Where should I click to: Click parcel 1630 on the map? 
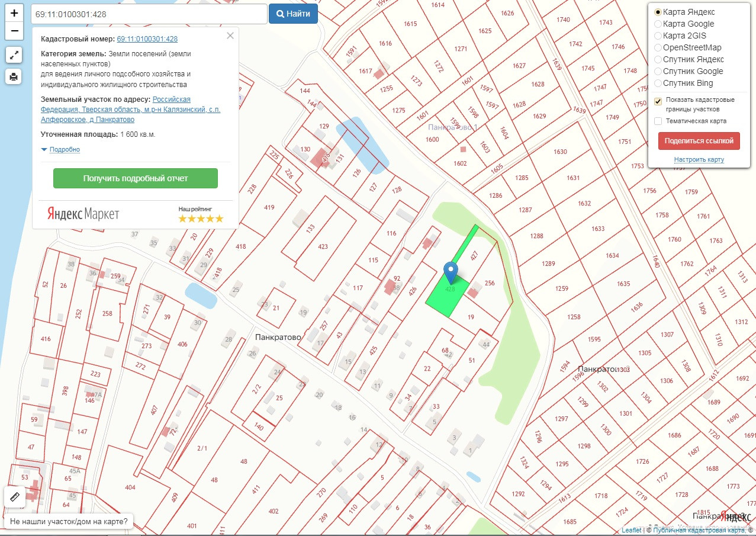pos(560,152)
